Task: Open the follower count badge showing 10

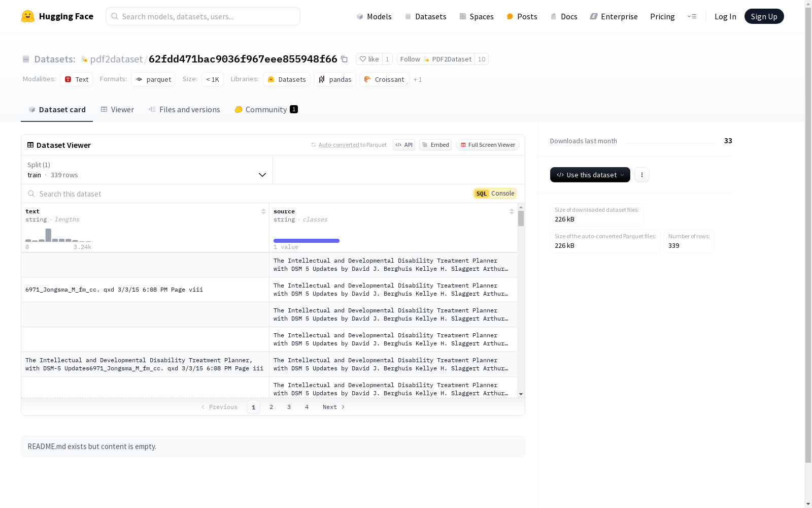Action: (x=482, y=59)
